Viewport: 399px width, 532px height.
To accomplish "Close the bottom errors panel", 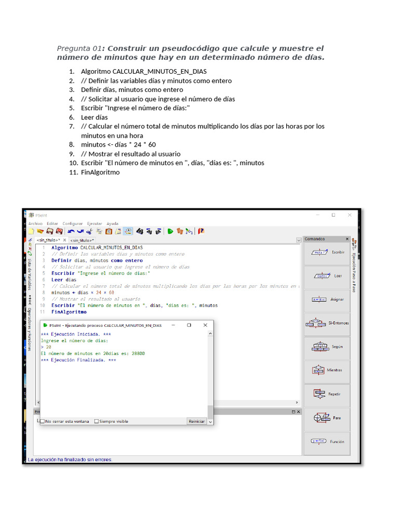I will tap(299, 412).
